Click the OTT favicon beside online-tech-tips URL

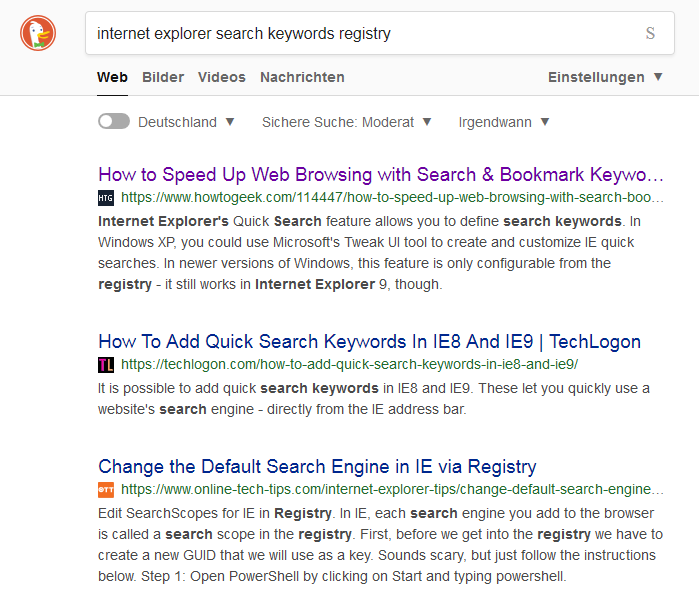[x=106, y=490]
